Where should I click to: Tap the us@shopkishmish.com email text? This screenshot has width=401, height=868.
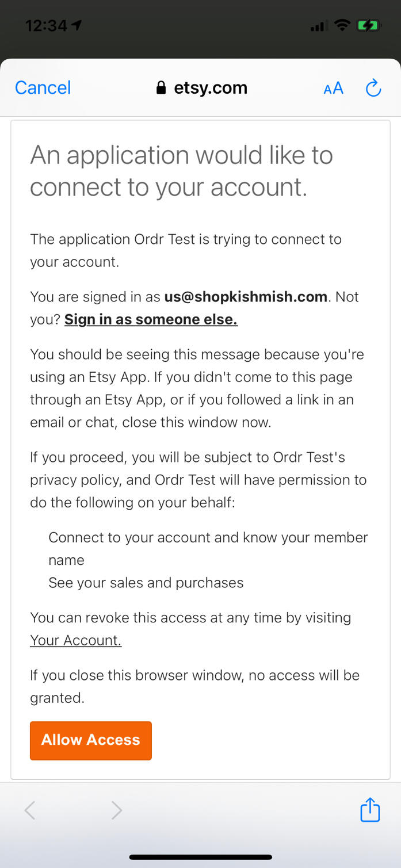246,297
